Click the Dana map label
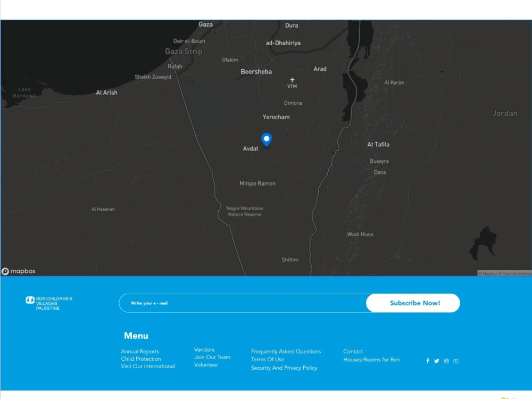This screenshot has width=532, height=399. (380, 172)
